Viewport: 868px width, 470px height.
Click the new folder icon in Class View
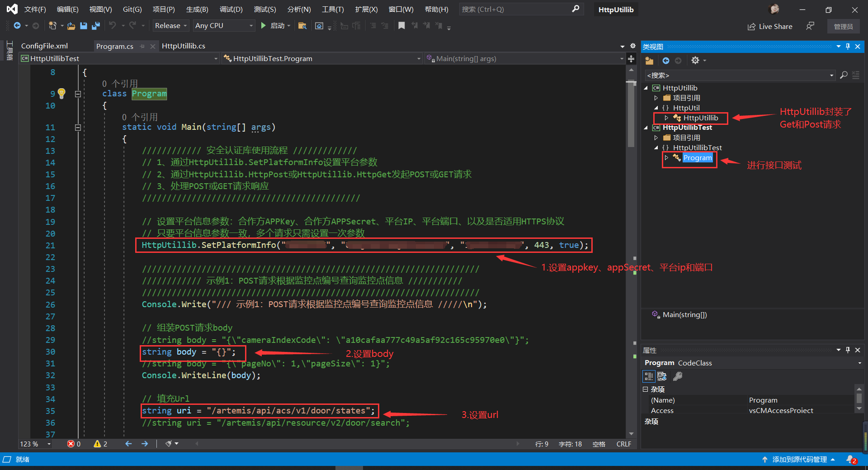pos(650,61)
